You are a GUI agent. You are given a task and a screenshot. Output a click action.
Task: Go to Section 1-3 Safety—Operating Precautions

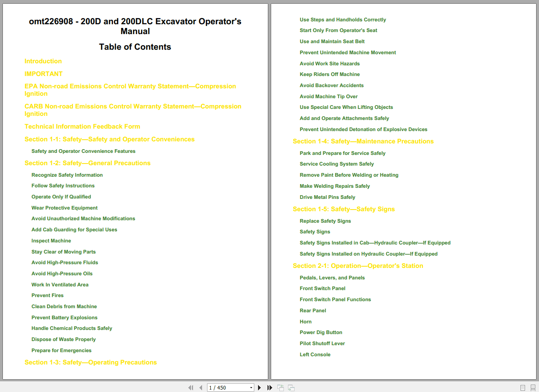pyautogui.click(x=91, y=362)
